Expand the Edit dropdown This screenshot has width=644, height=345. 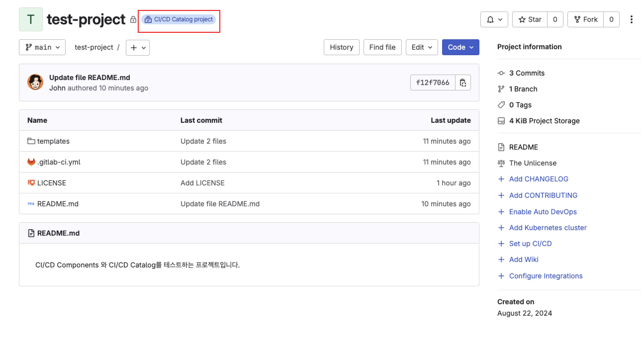pos(421,47)
